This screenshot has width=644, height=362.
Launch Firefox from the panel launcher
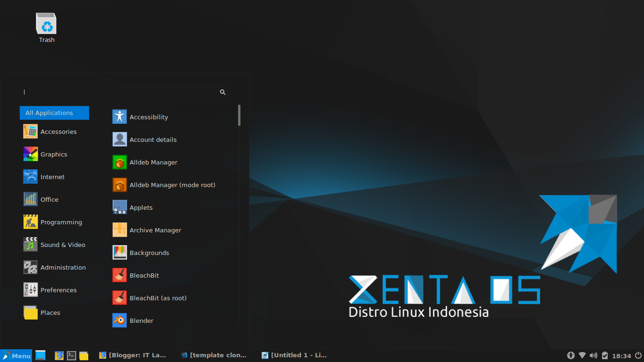(x=59, y=355)
